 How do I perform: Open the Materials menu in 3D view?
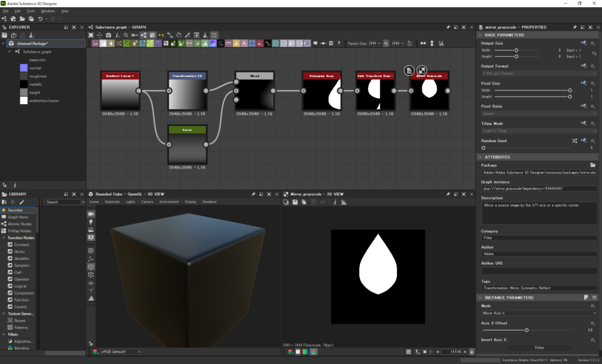[x=112, y=202]
